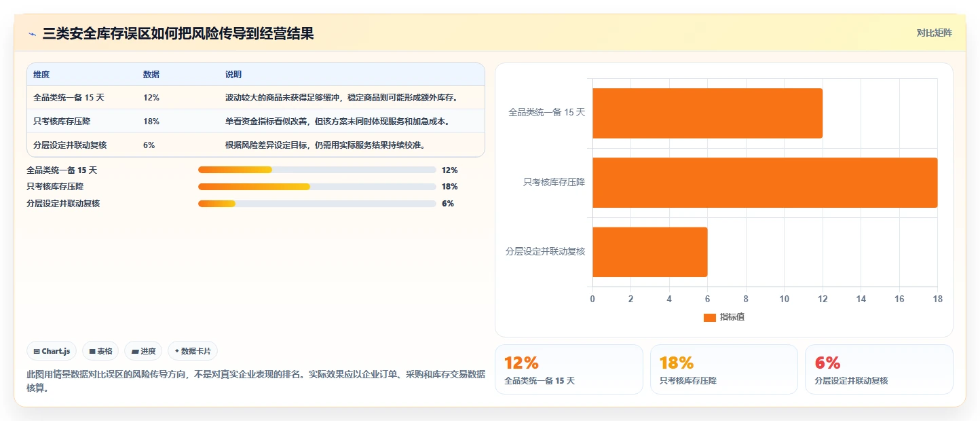The image size is (980, 421).
Task: Click description starting 单看资金指标
Action: 337,121
